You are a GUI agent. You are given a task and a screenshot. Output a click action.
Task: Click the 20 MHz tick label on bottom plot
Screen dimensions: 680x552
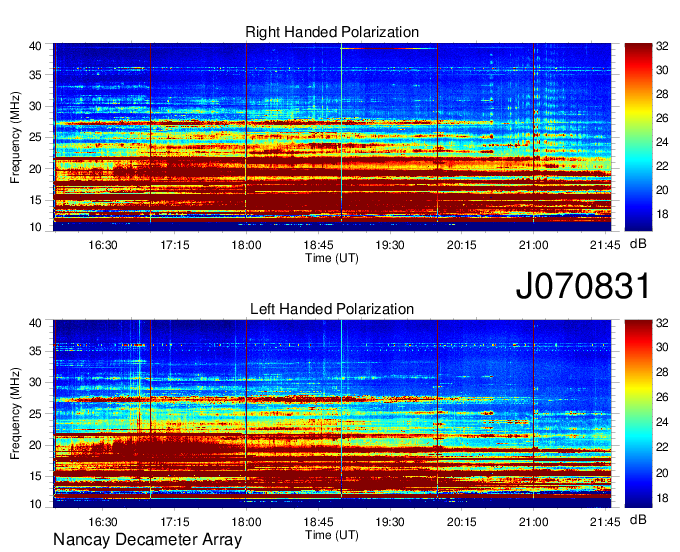(x=35, y=445)
